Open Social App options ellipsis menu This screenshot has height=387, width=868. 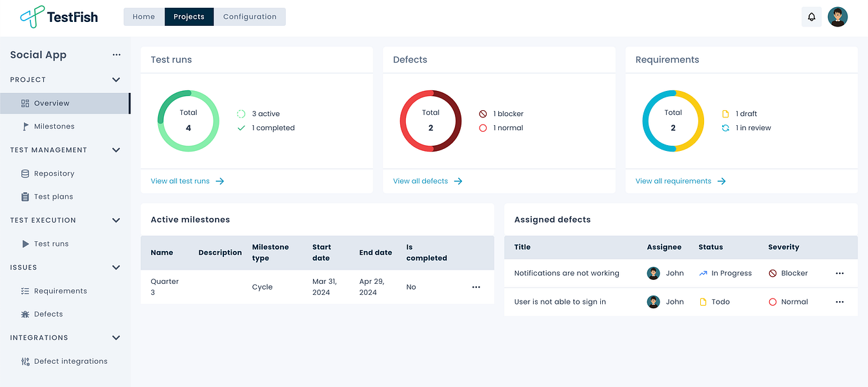[117, 55]
